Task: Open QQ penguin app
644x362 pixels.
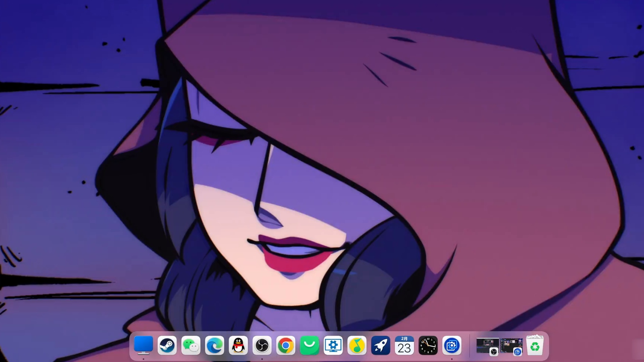Action: pyautogui.click(x=238, y=346)
